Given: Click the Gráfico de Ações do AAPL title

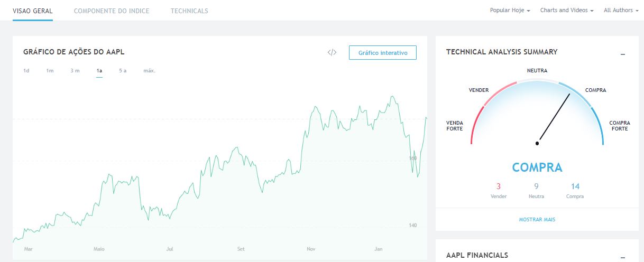Looking at the screenshot, I should (74, 52).
